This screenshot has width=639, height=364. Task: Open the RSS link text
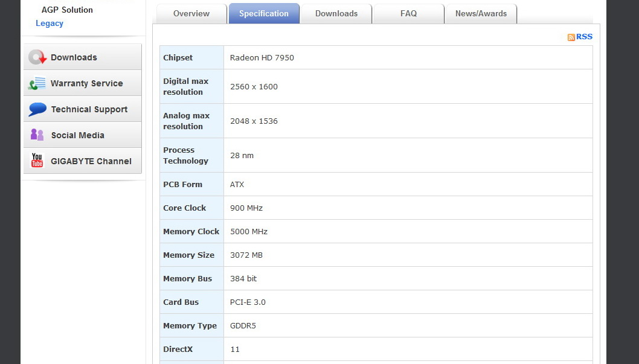[x=584, y=37]
